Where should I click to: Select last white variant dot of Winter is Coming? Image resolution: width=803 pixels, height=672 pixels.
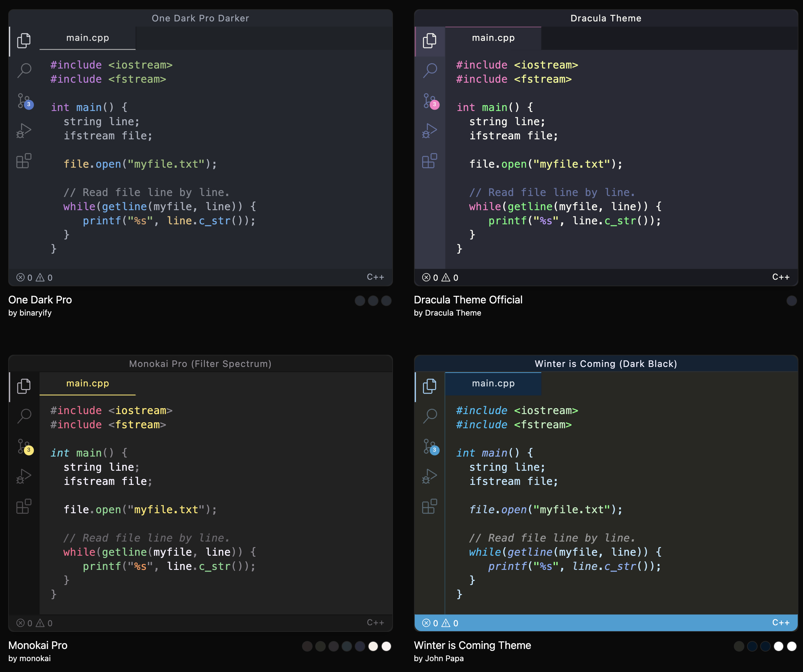coord(791,646)
